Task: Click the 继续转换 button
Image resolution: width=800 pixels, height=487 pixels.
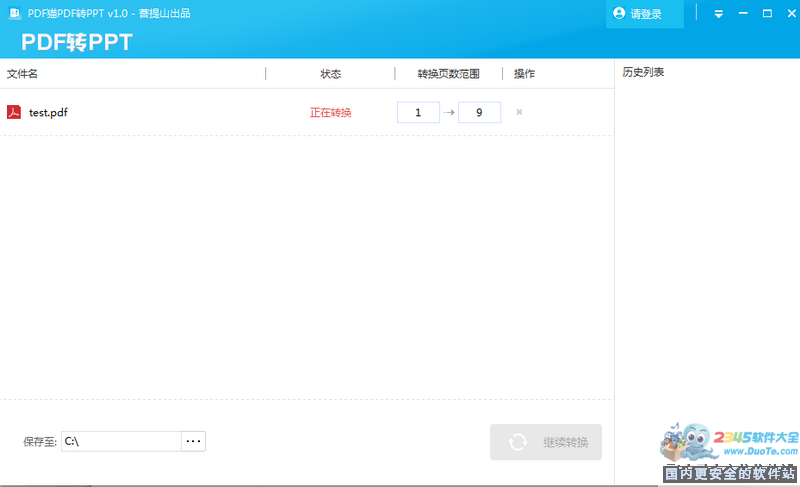Action: pos(546,442)
